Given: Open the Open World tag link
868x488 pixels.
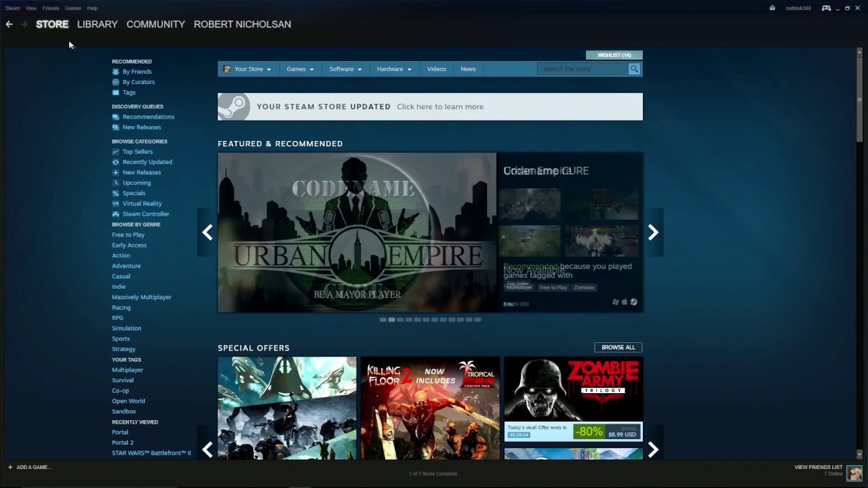Looking at the screenshot, I should (x=128, y=401).
